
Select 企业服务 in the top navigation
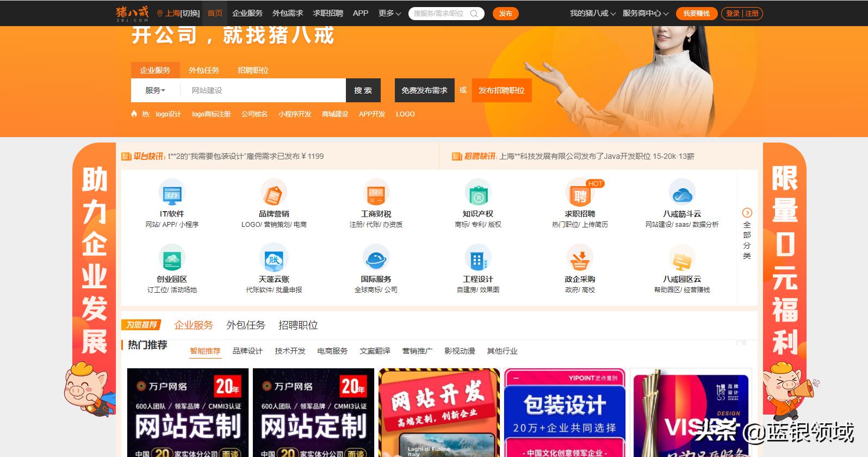247,13
